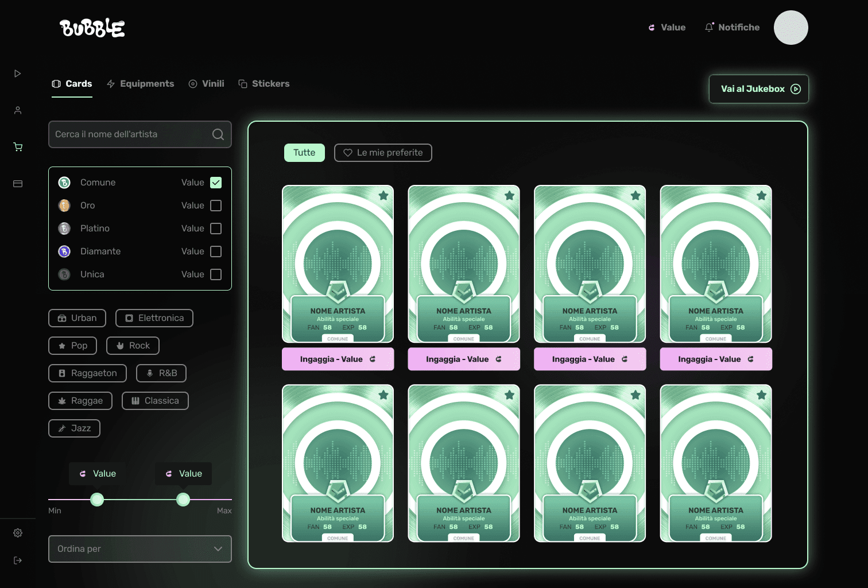Switch to the Equipments tab
Image resolution: width=868 pixels, height=588 pixels.
140,84
